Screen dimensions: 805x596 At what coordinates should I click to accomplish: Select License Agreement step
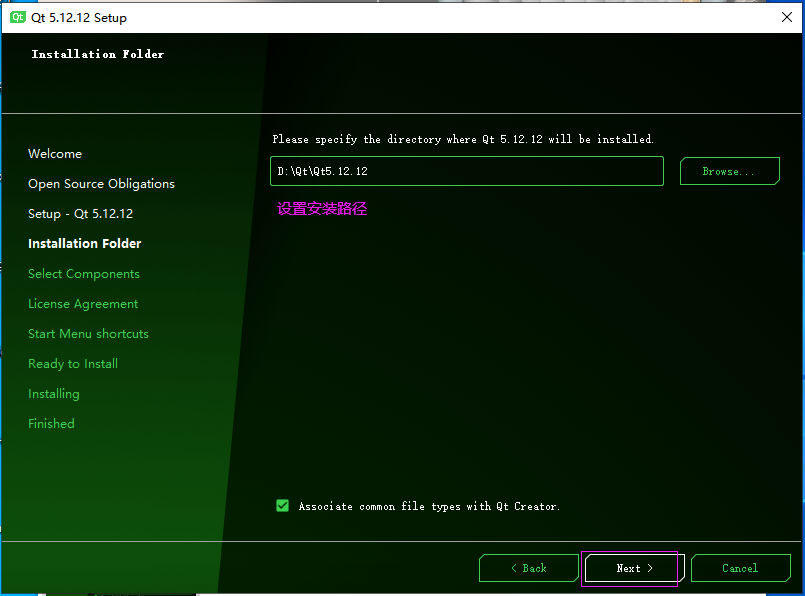coord(83,303)
